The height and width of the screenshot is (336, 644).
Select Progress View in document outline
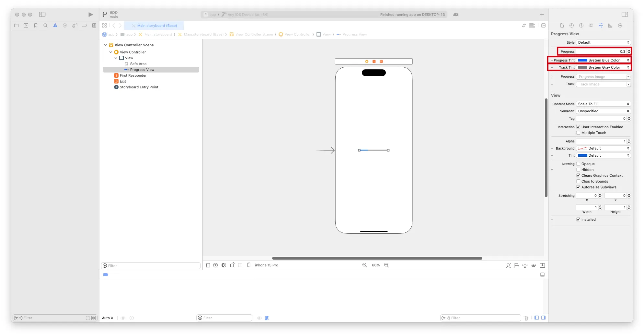(x=142, y=70)
